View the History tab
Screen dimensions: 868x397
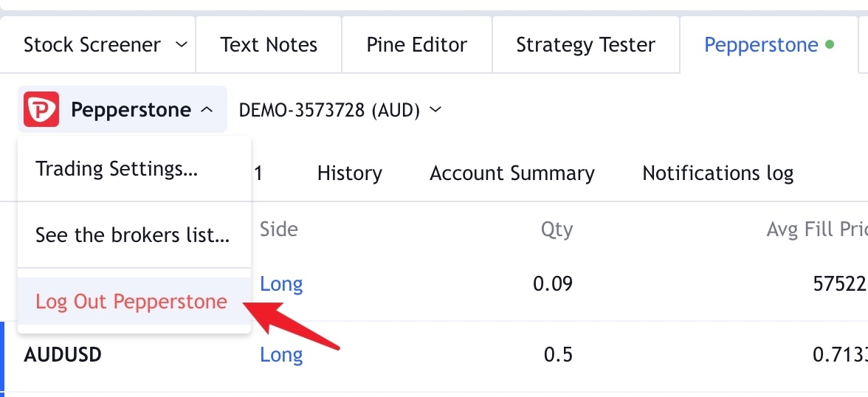click(349, 173)
